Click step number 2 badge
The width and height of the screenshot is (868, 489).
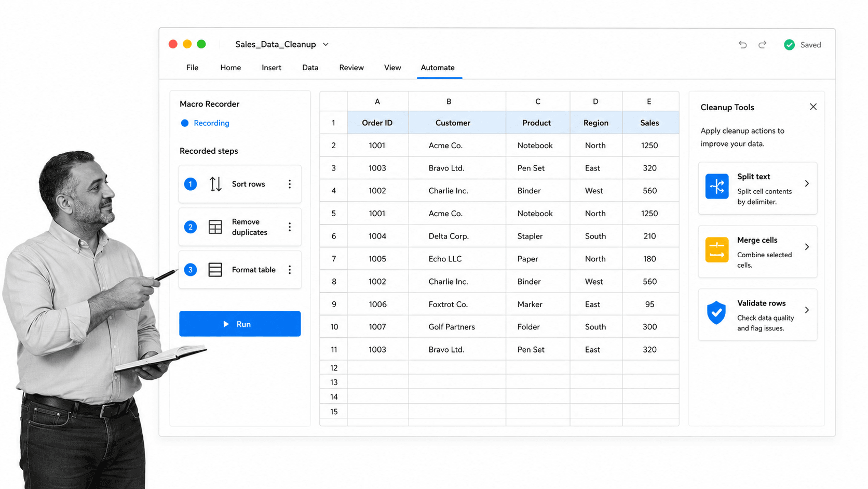coord(191,227)
